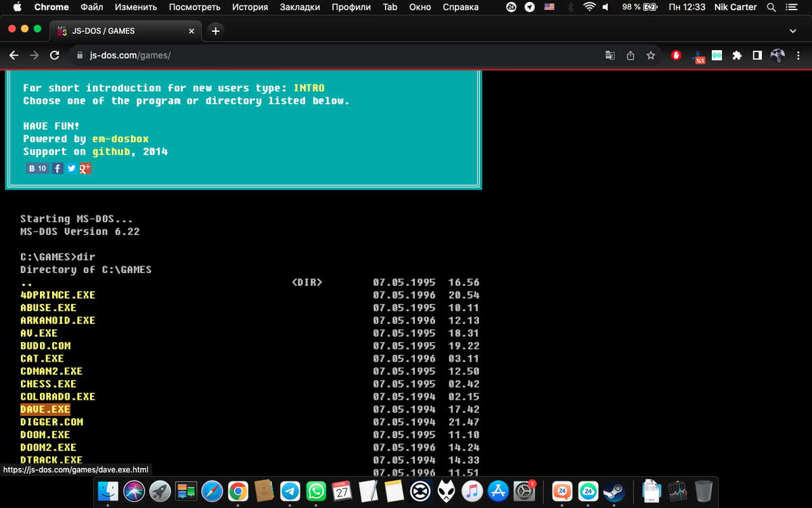This screenshot has width=812, height=508.
Task: Open the Изменить menu
Action: 136,7
